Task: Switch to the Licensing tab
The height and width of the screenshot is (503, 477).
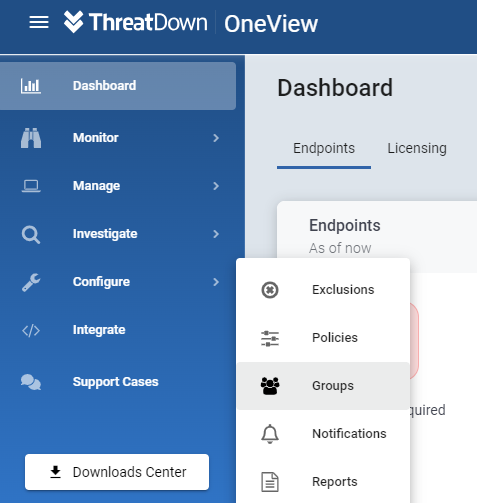Action: point(417,148)
